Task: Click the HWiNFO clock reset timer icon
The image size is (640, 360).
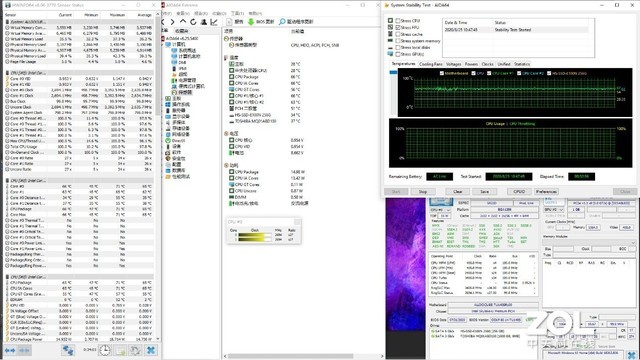Action: [105, 350]
